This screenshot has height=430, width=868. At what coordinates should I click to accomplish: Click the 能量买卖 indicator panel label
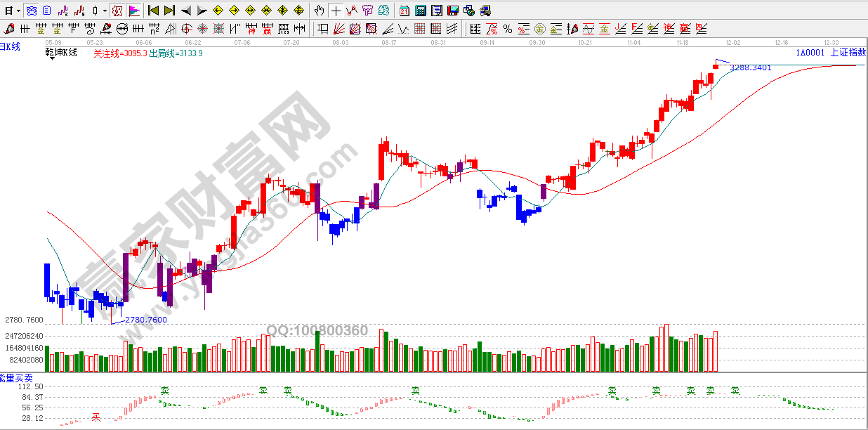16,378
